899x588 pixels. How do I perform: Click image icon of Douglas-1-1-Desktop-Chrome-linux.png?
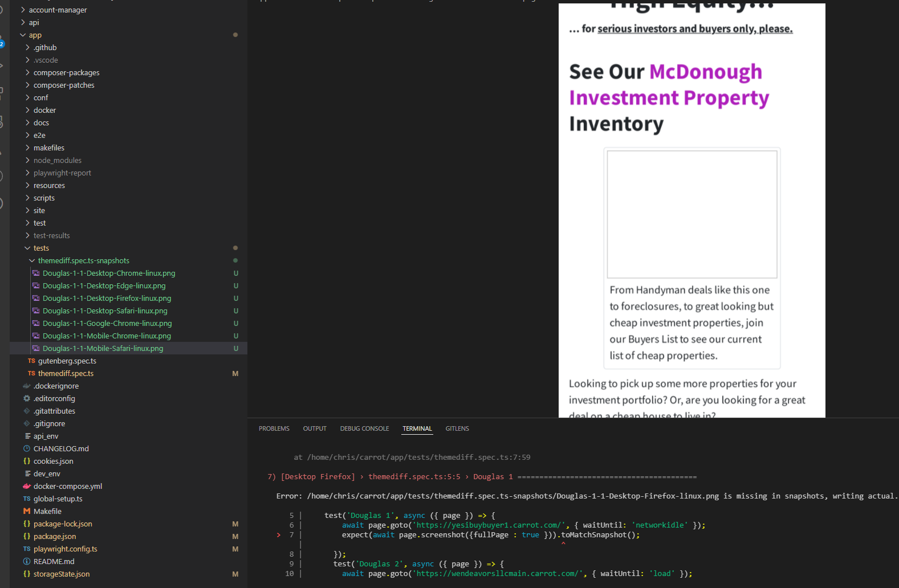tap(36, 273)
